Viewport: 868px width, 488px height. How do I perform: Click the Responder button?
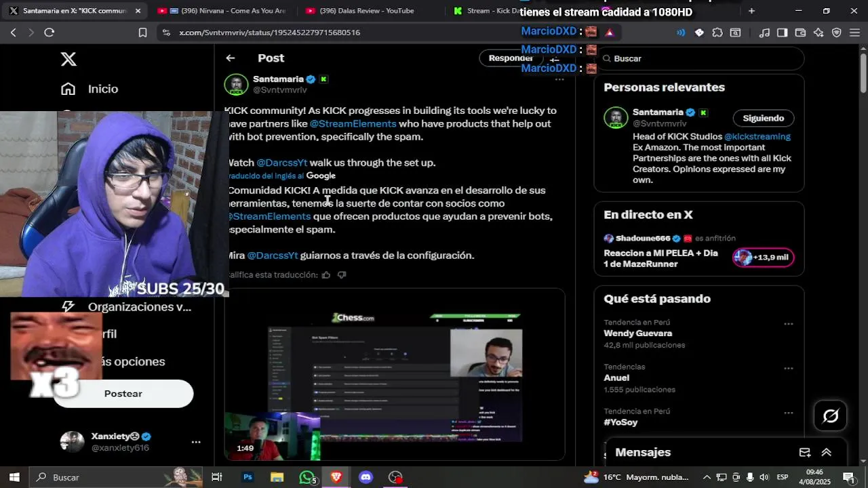pyautogui.click(x=511, y=58)
